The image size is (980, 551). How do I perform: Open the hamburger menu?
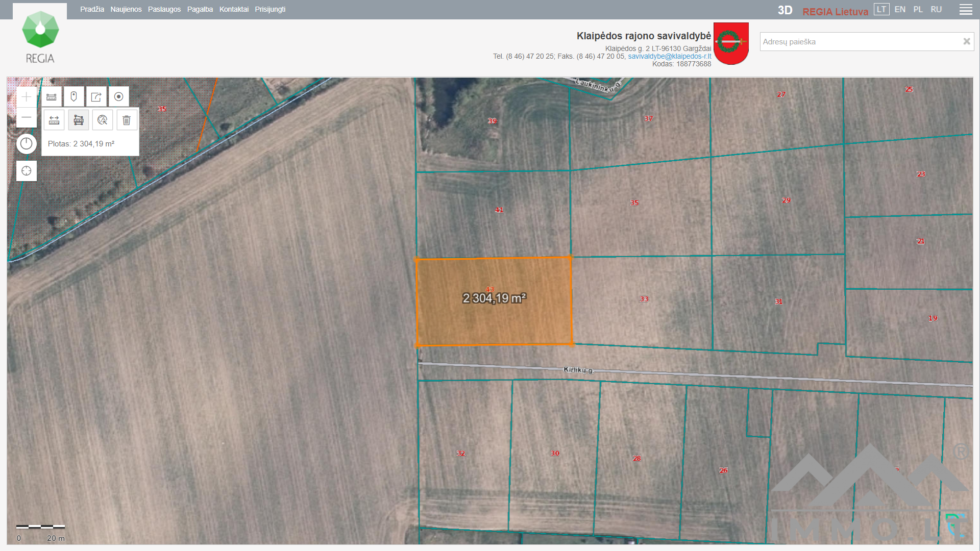tap(966, 10)
